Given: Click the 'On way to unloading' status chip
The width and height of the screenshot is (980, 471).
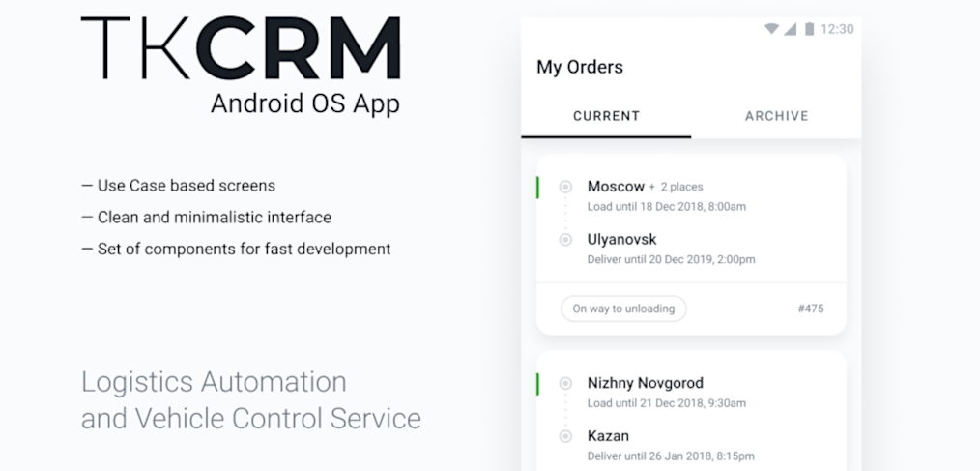Looking at the screenshot, I should click(x=623, y=309).
